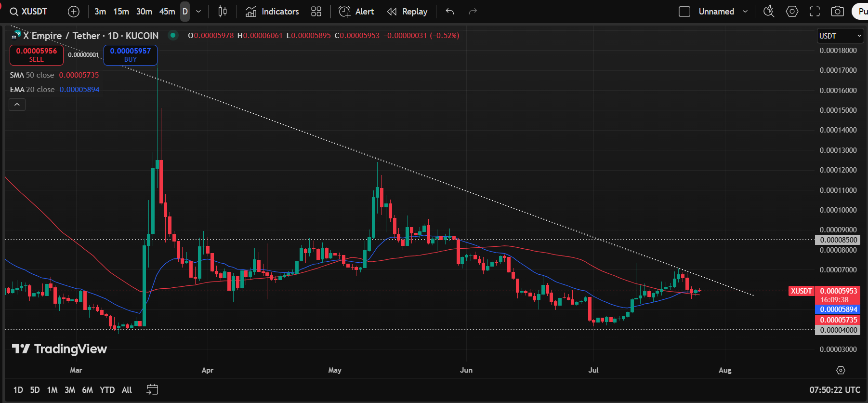Toggle the Unnamed layout checkbox icon
868x403 pixels.
(x=684, y=12)
